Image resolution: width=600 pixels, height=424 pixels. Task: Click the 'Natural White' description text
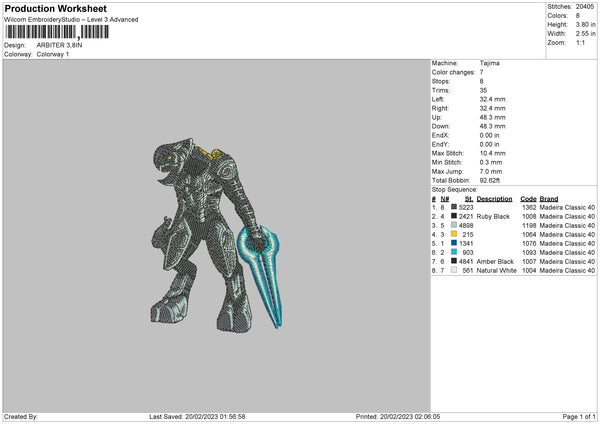pos(497,271)
